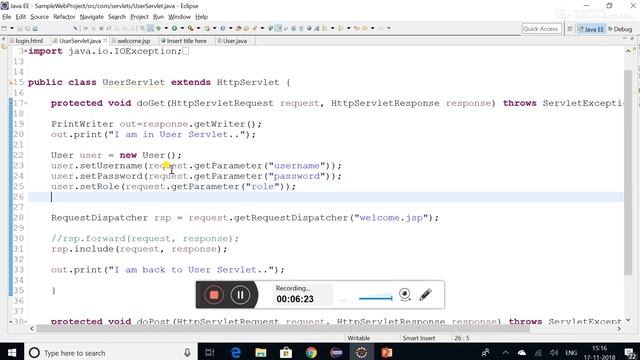
Task: Pause the screen recording
Action: point(240,295)
